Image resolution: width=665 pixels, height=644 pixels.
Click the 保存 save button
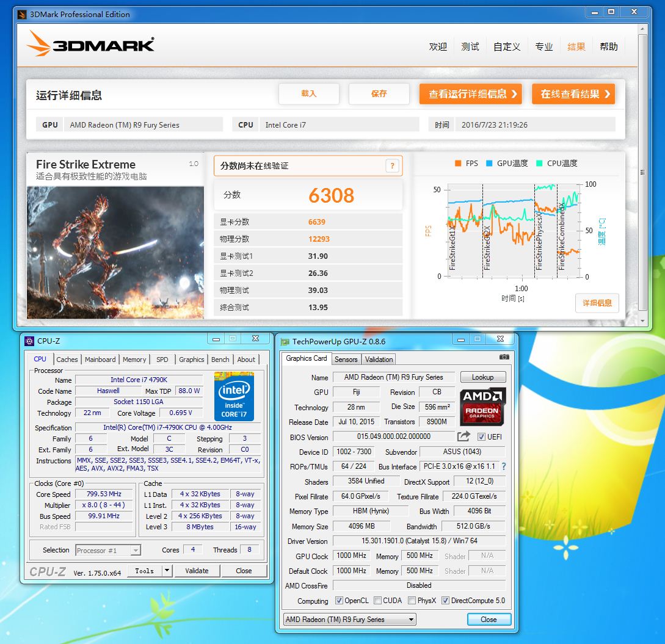379,93
